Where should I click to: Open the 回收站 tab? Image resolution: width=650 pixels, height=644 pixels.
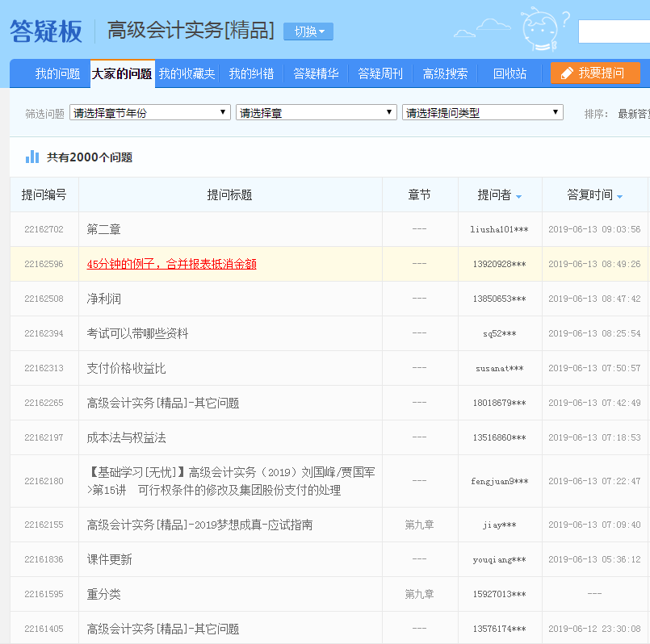(510, 73)
